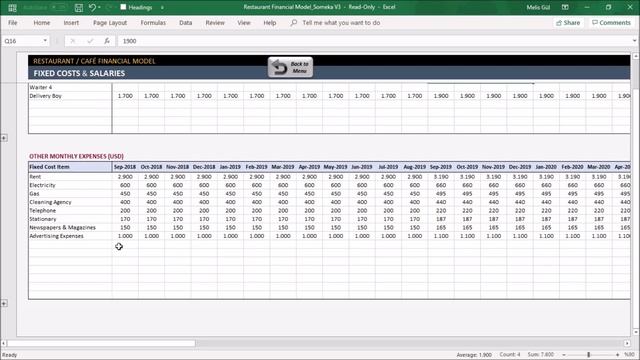Open the Formulas tab
Image resolution: width=640 pixels, height=360 pixels.
pos(153,23)
